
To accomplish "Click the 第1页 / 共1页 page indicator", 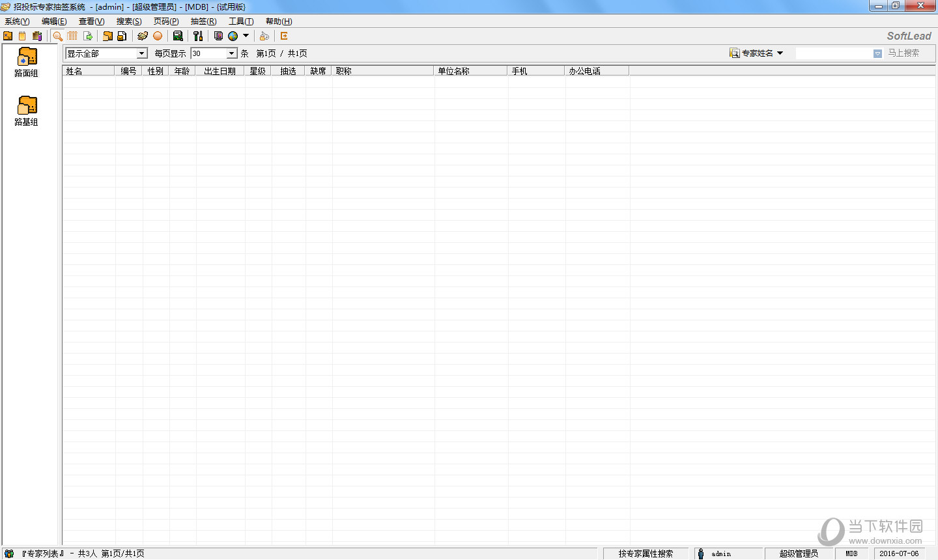I will click(x=281, y=53).
